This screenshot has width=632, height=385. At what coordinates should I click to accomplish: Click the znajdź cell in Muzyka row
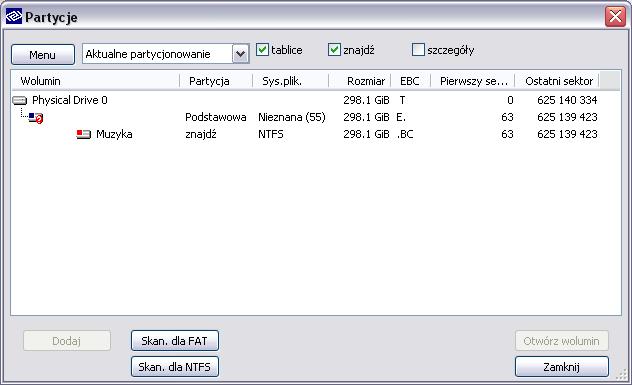tap(201, 134)
